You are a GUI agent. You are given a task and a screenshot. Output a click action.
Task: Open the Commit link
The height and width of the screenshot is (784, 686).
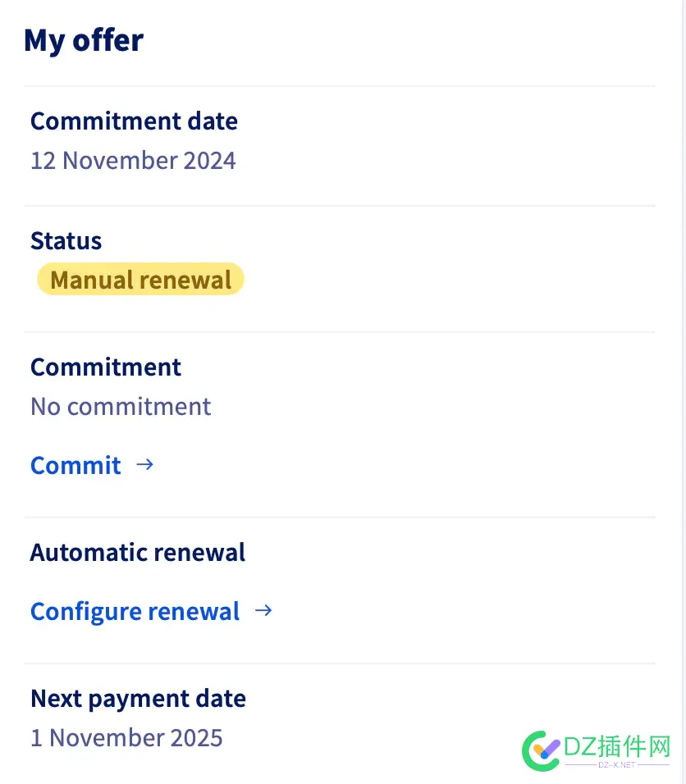tap(75, 466)
